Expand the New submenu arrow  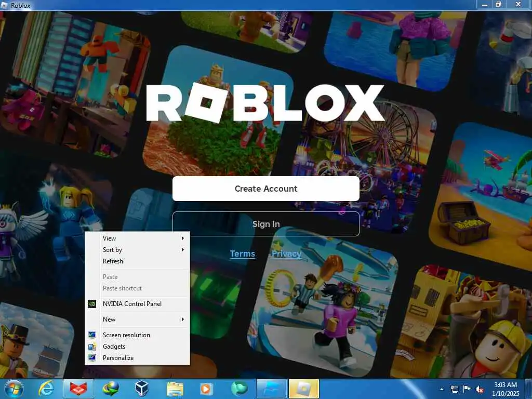182,320
